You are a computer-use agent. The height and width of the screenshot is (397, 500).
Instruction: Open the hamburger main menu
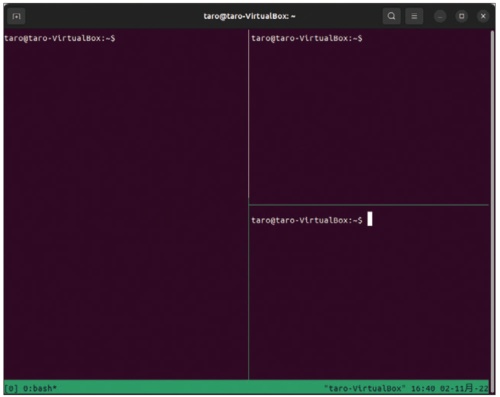pos(414,16)
